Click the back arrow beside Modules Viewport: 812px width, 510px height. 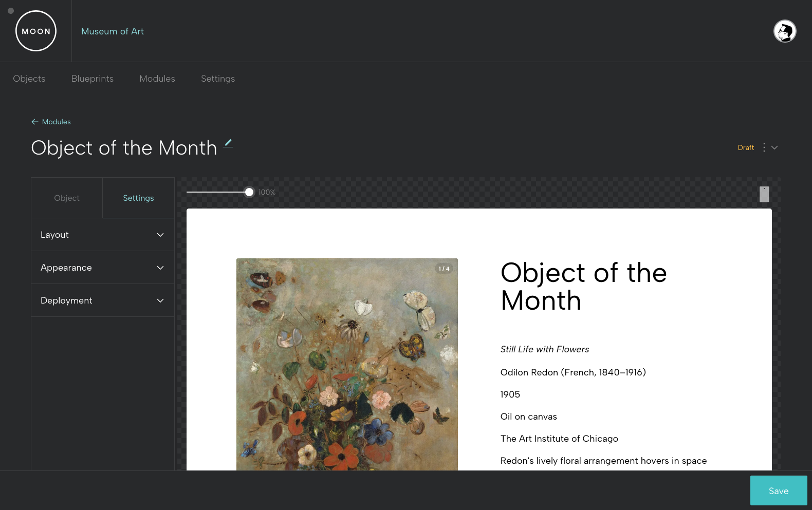35,122
